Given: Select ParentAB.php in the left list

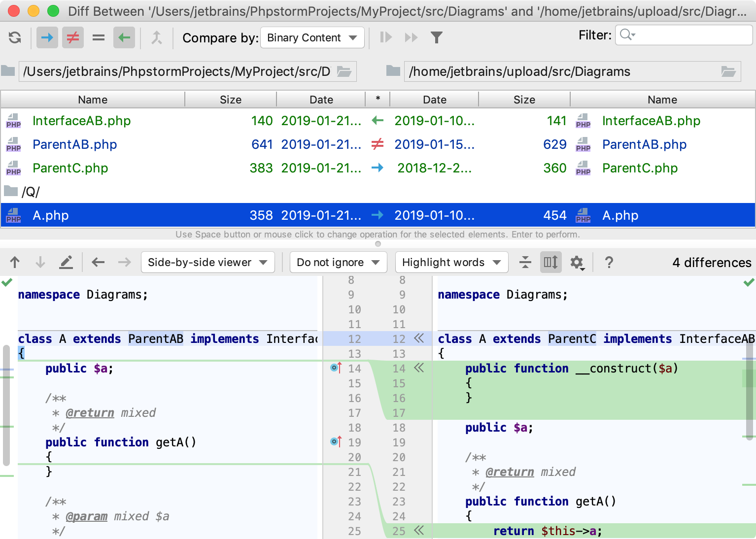Looking at the screenshot, I should (74, 144).
